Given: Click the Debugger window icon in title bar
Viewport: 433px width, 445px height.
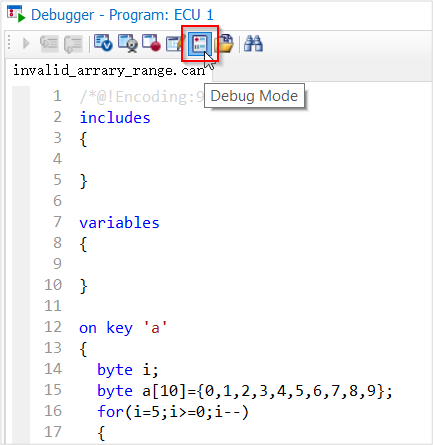Looking at the screenshot, I should click(16, 14).
